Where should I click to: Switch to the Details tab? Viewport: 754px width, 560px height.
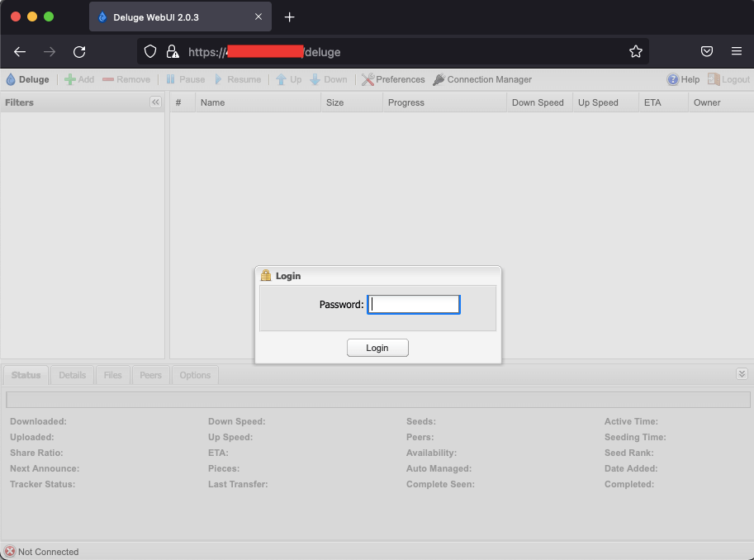[x=72, y=375]
